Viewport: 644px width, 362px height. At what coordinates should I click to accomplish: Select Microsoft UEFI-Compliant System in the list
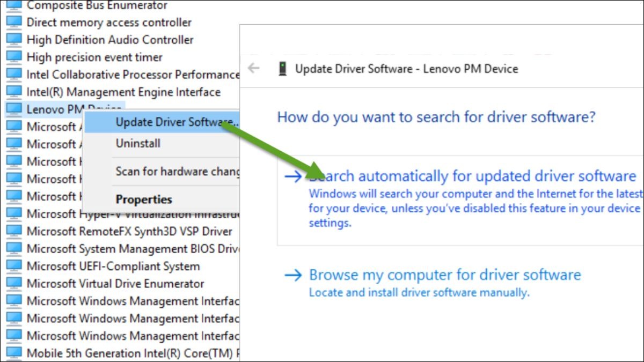(103, 267)
